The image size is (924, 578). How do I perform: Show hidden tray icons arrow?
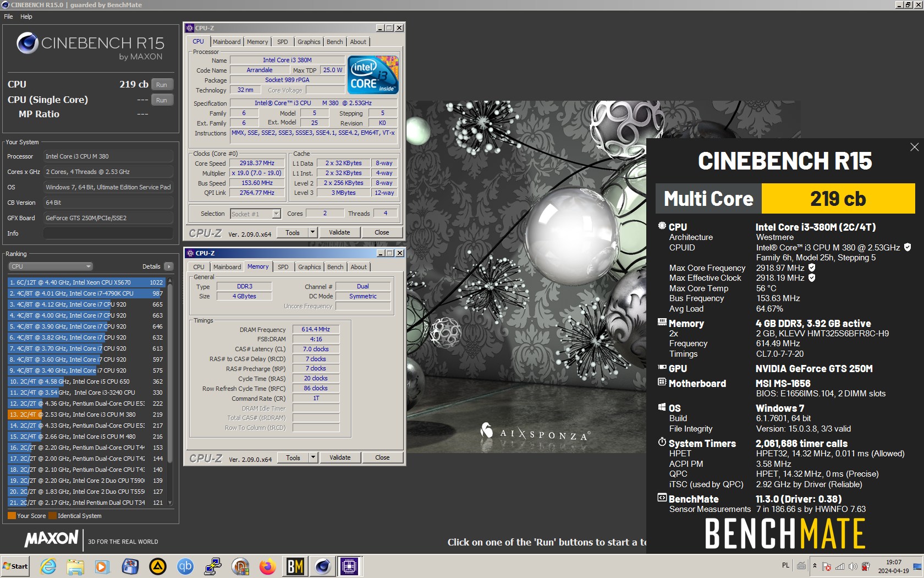815,566
